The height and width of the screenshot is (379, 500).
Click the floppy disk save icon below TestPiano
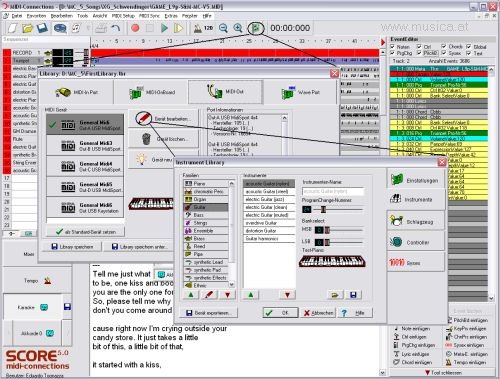tap(353, 295)
